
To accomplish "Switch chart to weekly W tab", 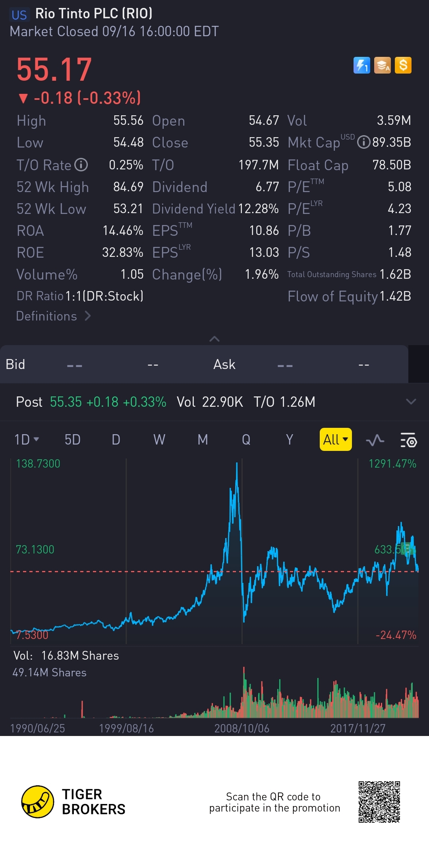I will click(x=159, y=439).
